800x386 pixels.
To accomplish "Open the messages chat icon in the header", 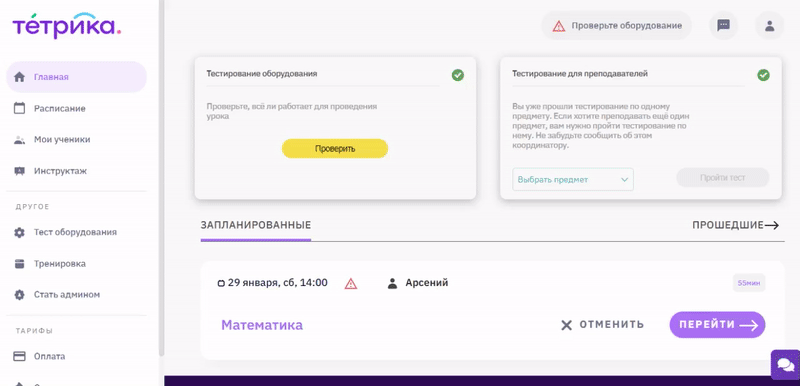I will 723,25.
